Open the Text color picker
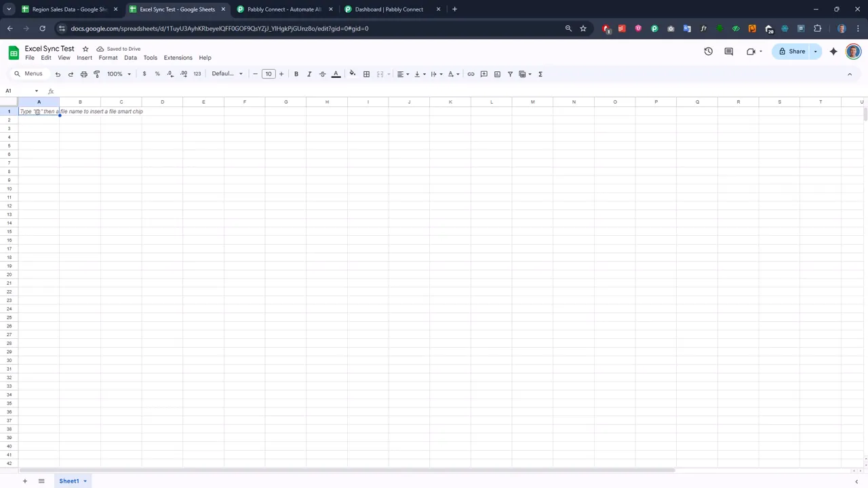 coord(336,74)
